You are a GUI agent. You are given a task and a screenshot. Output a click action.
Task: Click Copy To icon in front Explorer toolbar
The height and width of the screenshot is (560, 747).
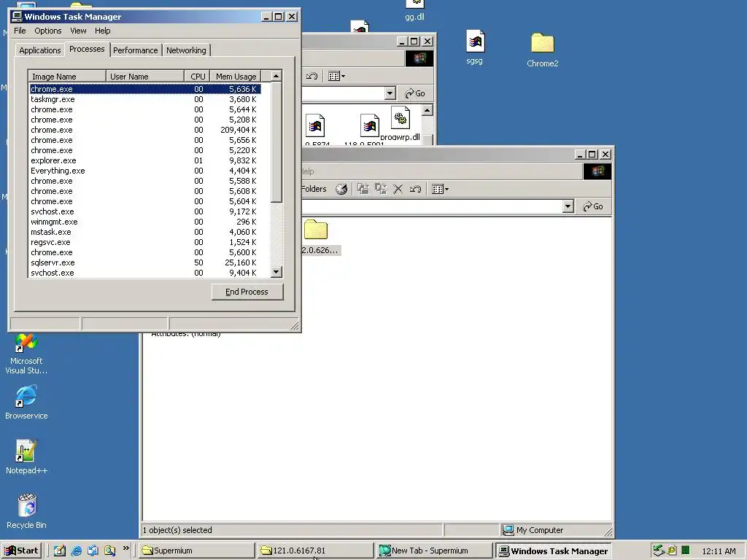click(x=380, y=189)
